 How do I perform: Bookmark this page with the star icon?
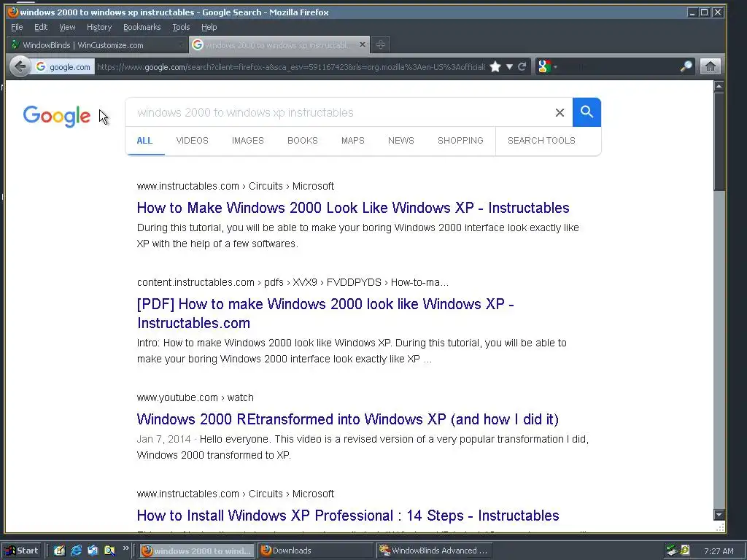(x=495, y=66)
